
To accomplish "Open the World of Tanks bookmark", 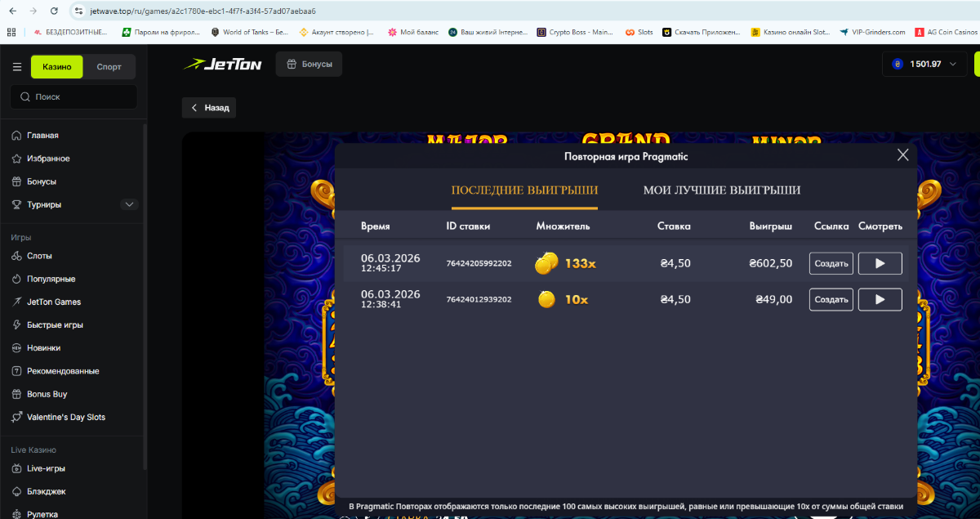I will coord(250,32).
